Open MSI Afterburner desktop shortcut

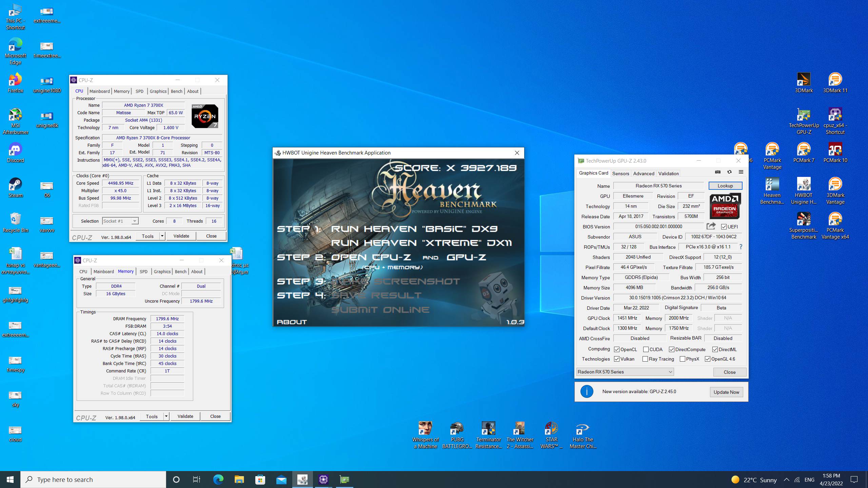click(15, 121)
